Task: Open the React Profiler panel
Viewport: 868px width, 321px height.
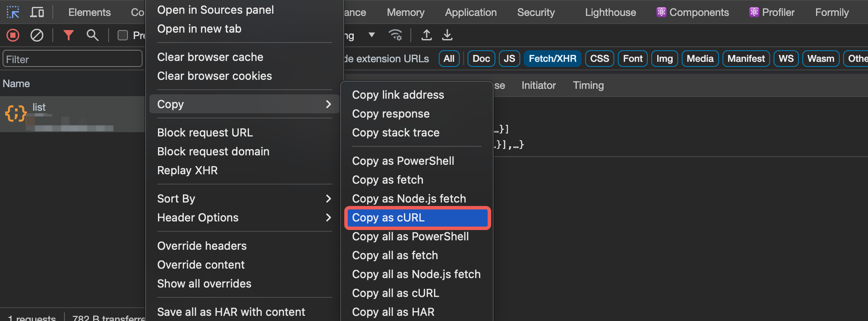Action: click(772, 12)
